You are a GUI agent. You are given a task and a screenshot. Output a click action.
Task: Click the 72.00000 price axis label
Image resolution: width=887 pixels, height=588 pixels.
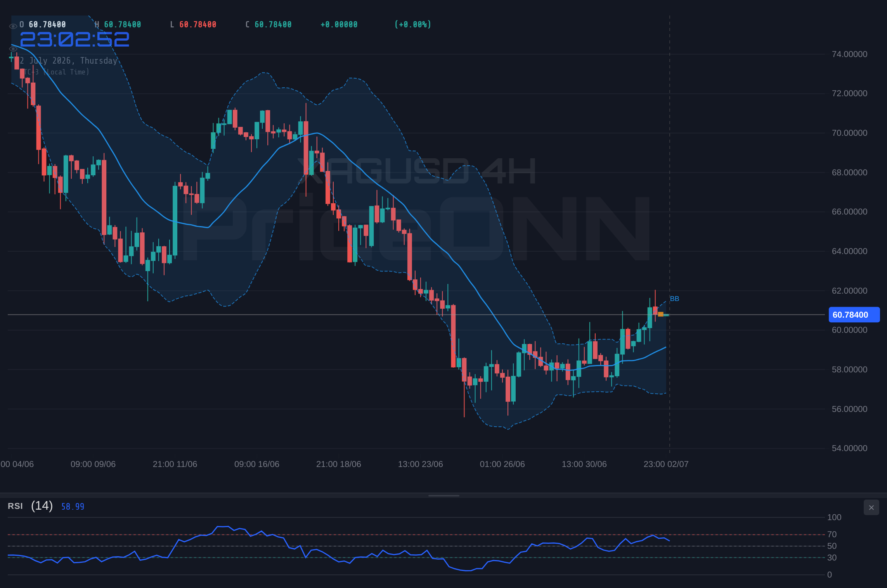click(x=849, y=93)
